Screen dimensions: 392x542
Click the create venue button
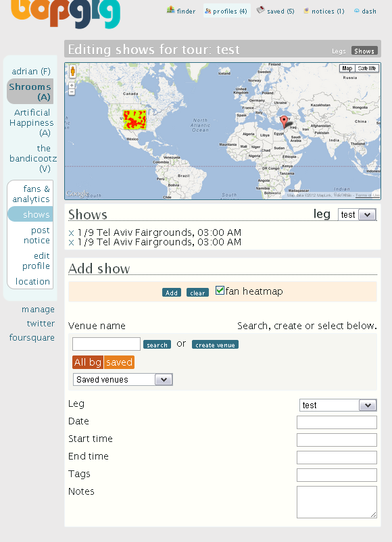tap(215, 345)
